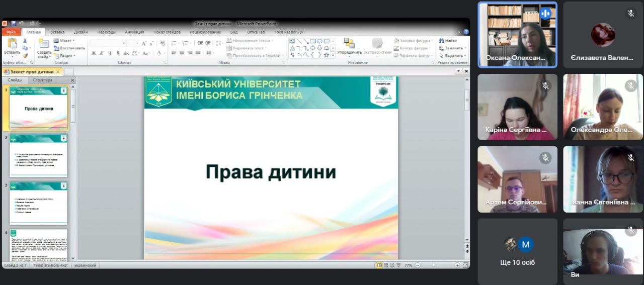644x285 pixels.
Task: Click the Paste (Вставить) icon
Action: point(12,44)
